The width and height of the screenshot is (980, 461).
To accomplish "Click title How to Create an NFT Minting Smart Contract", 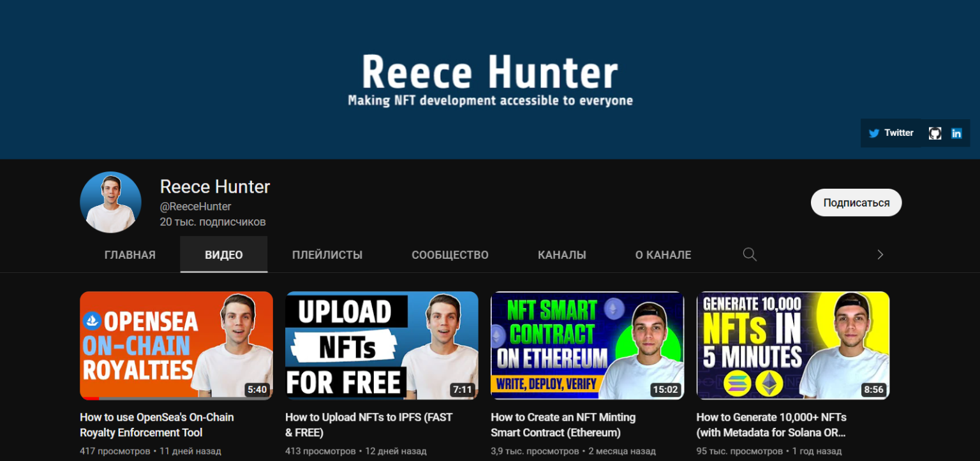I will (563, 425).
